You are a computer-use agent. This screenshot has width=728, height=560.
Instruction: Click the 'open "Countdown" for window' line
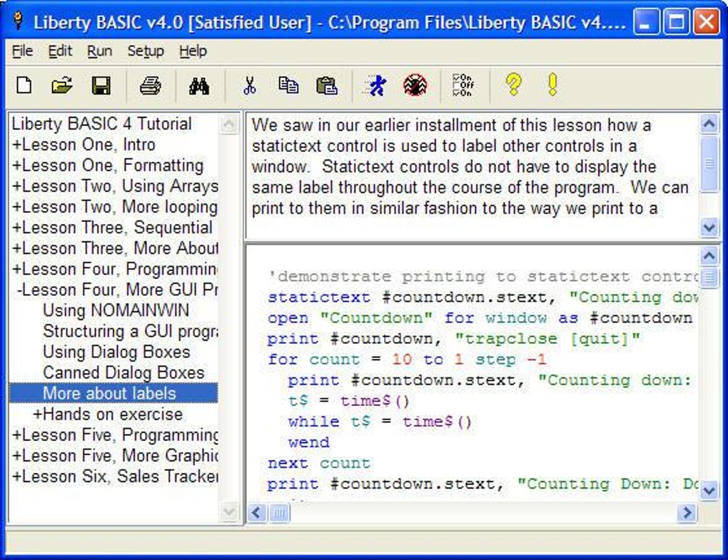tap(480, 318)
